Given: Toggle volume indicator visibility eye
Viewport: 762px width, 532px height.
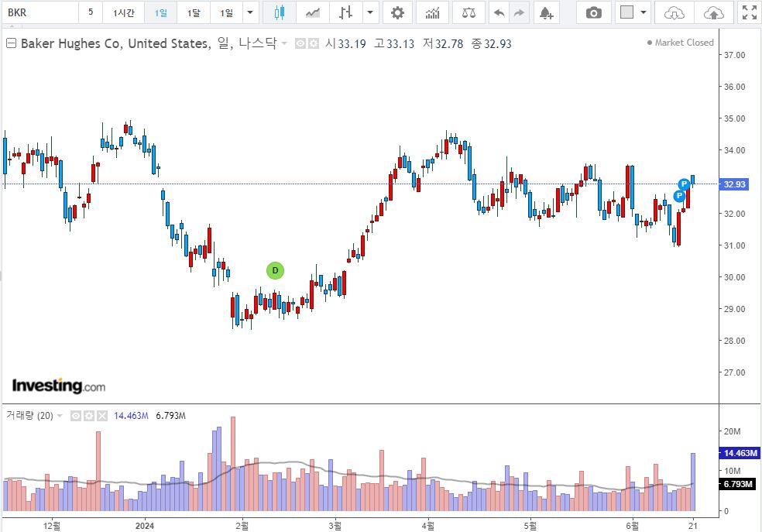Looking at the screenshot, I should tap(76, 416).
